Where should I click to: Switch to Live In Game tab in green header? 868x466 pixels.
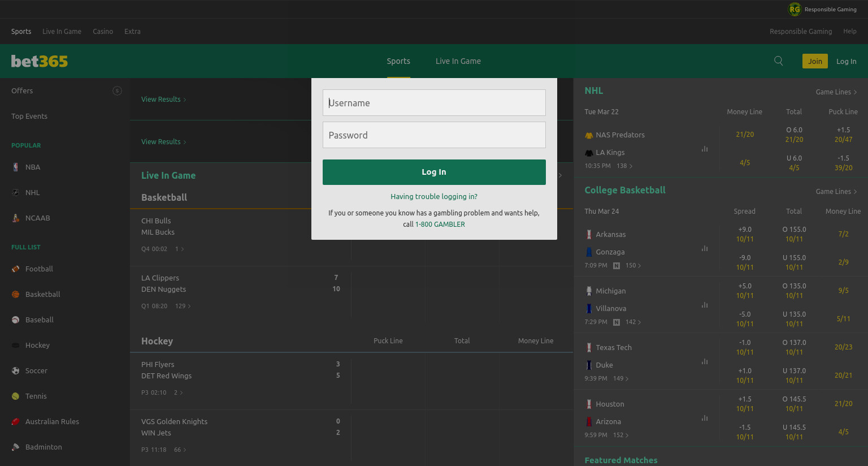458,61
